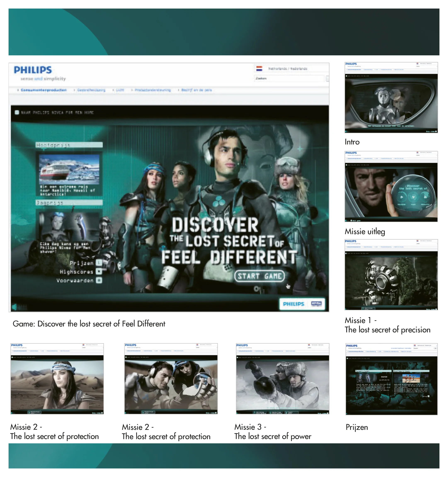Click the Philips Nivea badge in the large screenshot
Screen dimensions: 448x477
pos(302,304)
